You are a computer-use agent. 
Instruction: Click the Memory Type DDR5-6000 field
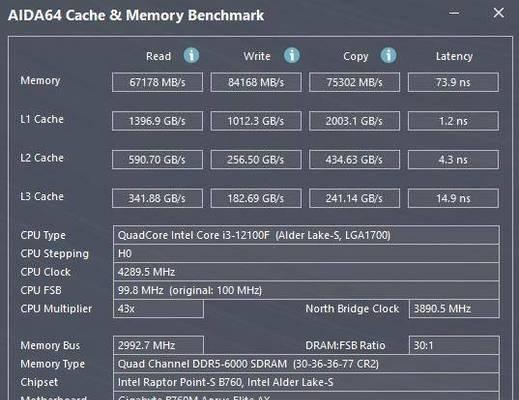[x=306, y=364]
